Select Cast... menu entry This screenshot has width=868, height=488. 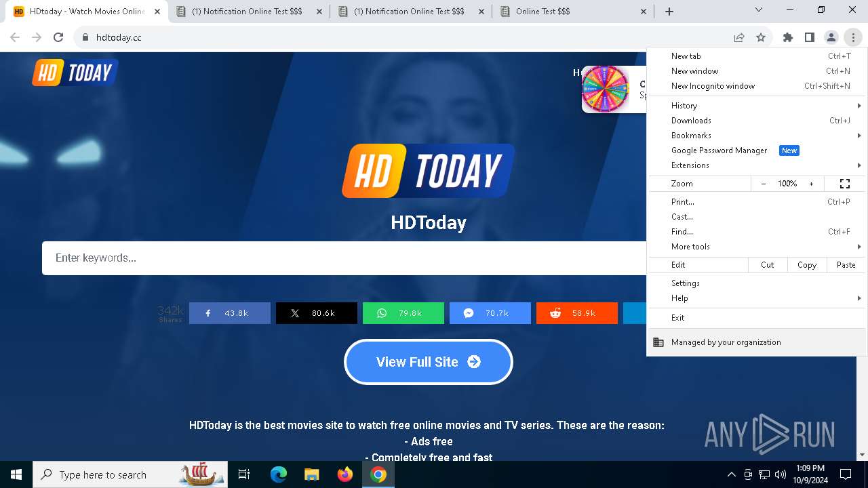(x=756, y=217)
